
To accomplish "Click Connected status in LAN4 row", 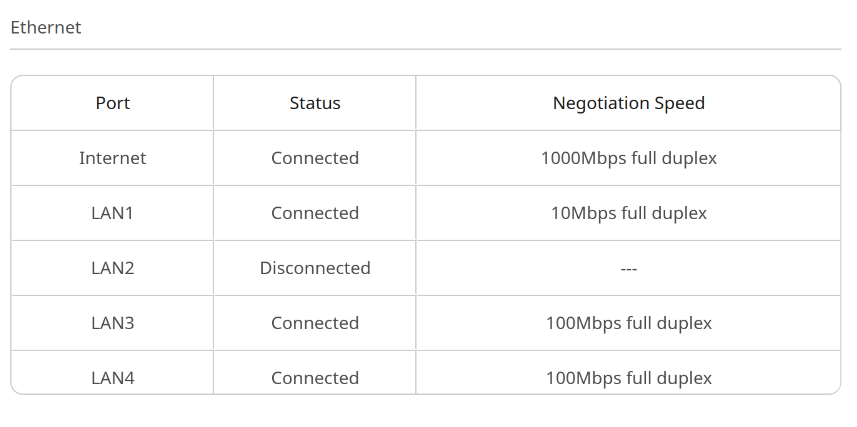I will [x=315, y=372].
